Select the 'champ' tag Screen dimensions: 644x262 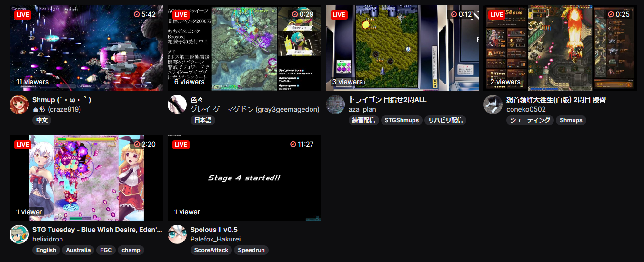tap(131, 250)
